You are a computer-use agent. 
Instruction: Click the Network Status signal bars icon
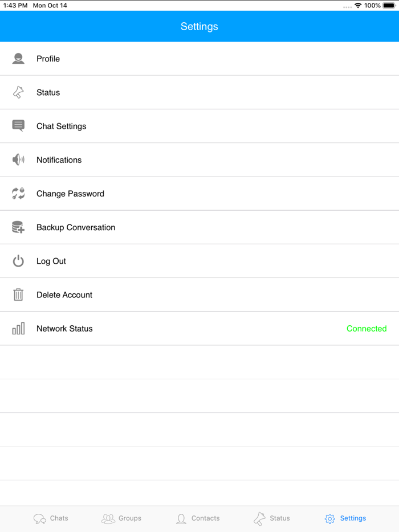coord(18,329)
